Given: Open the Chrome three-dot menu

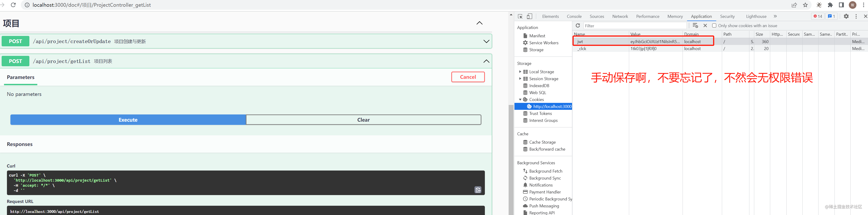Looking at the screenshot, I should [864, 5].
